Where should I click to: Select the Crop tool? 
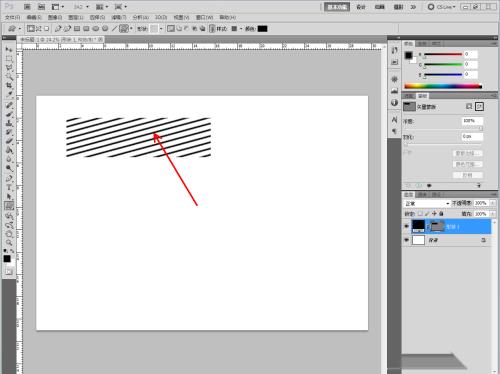tap(9, 86)
